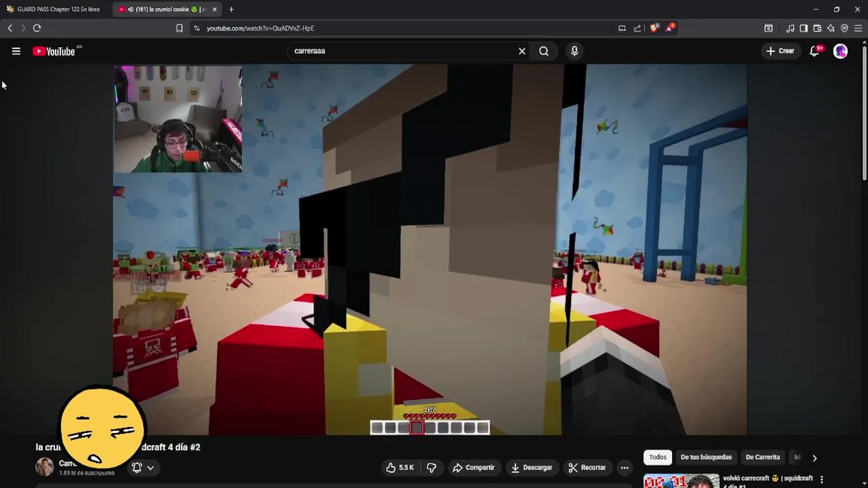The width and height of the screenshot is (868, 488).
Task: Show more filter chips with right arrow
Action: click(x=814, y=457)
